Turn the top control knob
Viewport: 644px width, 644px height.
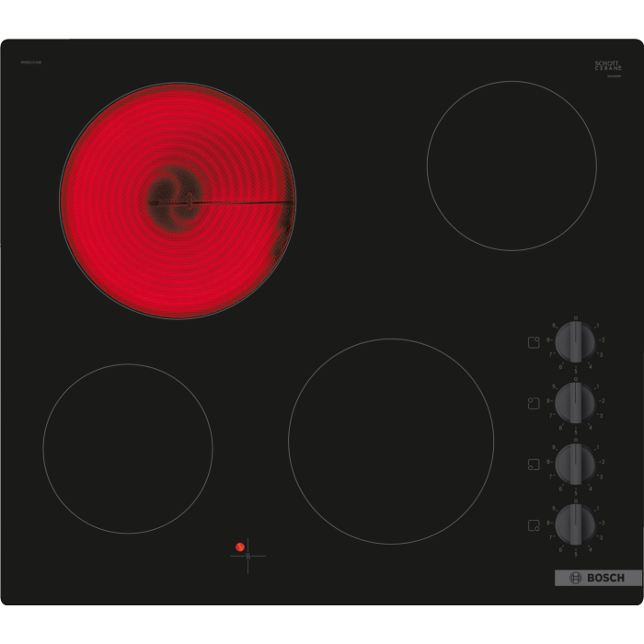[x=575, y=341]
